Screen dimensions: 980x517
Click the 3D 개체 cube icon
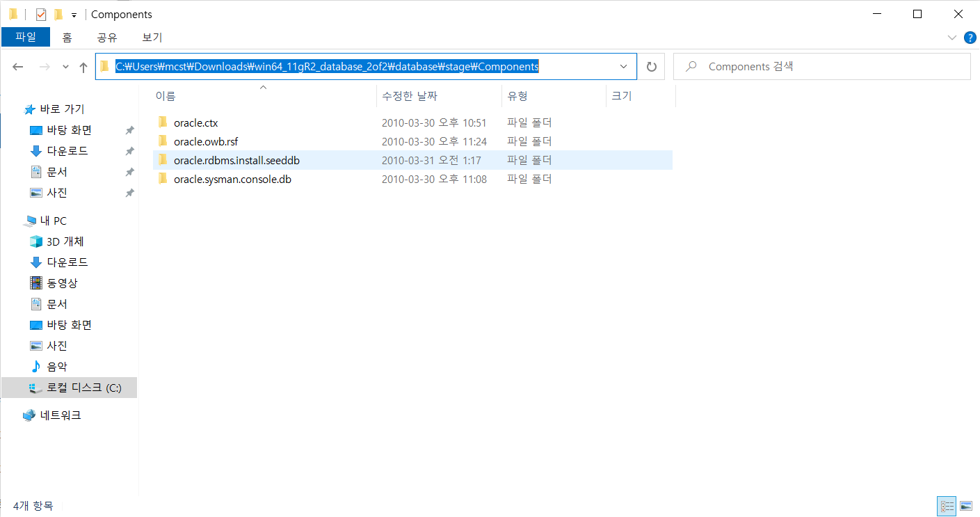(36, 241)
